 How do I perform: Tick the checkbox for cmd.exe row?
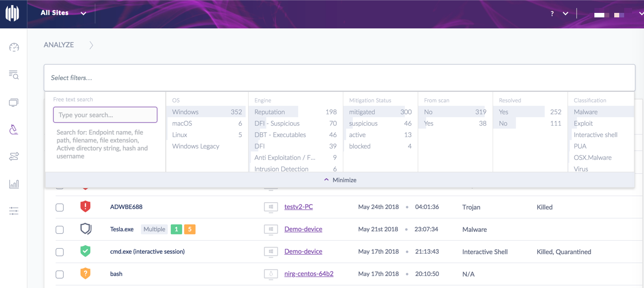click(60, 252)
